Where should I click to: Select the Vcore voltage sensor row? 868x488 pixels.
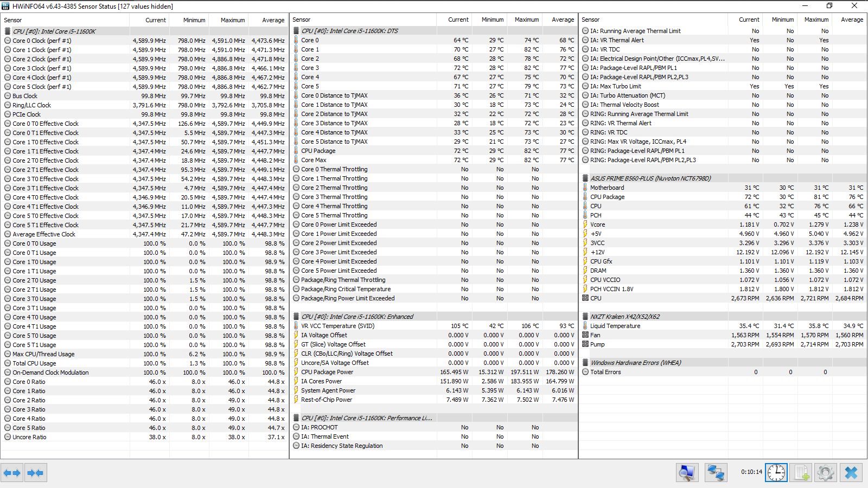click(723, 224)
